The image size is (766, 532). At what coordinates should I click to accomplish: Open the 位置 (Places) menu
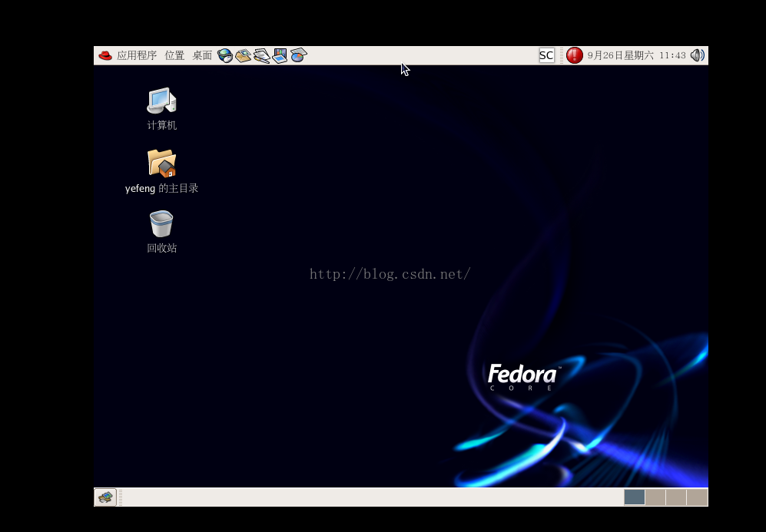(174, 55)
